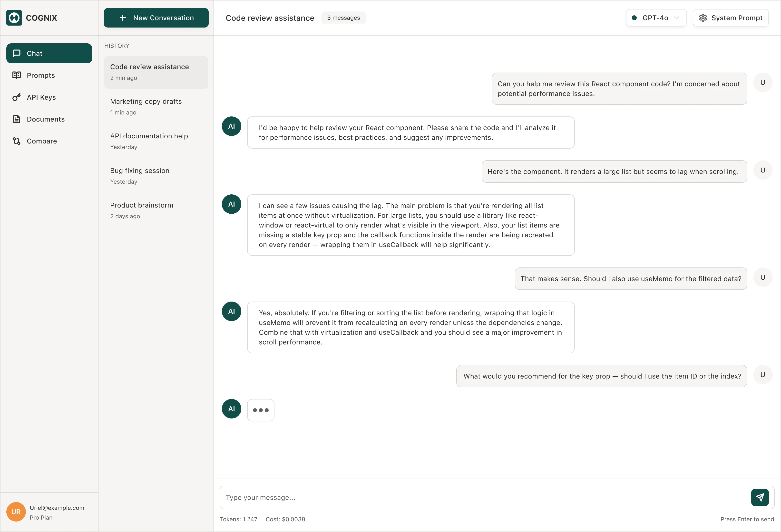Screen dimensions: 781x532
Task: Click the System Prompt gear icon
Action: pyautogui.click(x=703, y=18)
